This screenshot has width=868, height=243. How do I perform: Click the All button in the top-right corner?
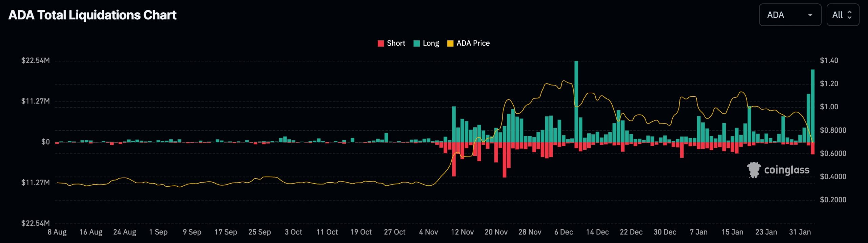tap(842, 15)
